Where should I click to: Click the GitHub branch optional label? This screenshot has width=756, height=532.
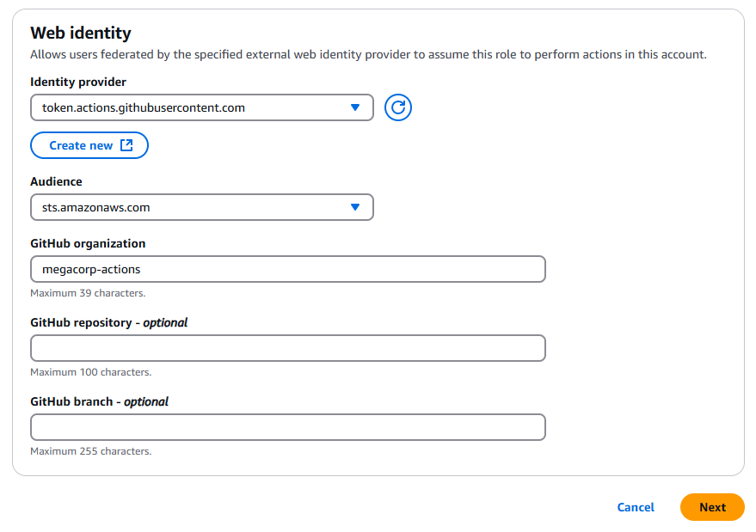click(x=99, y=401)
